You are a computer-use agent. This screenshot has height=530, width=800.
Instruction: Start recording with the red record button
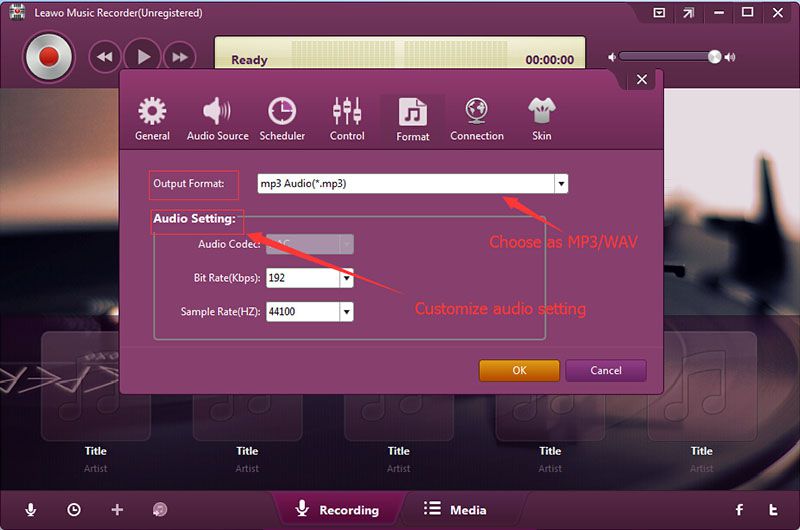49,57
